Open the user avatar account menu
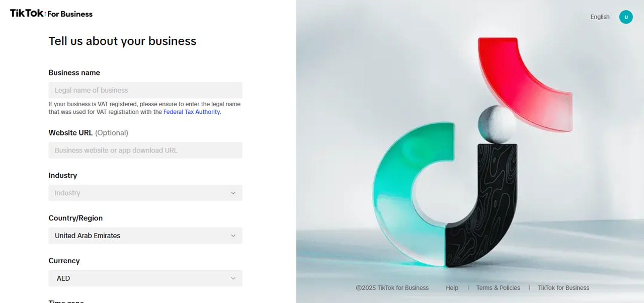644x303 pixels. coord(626,17)
